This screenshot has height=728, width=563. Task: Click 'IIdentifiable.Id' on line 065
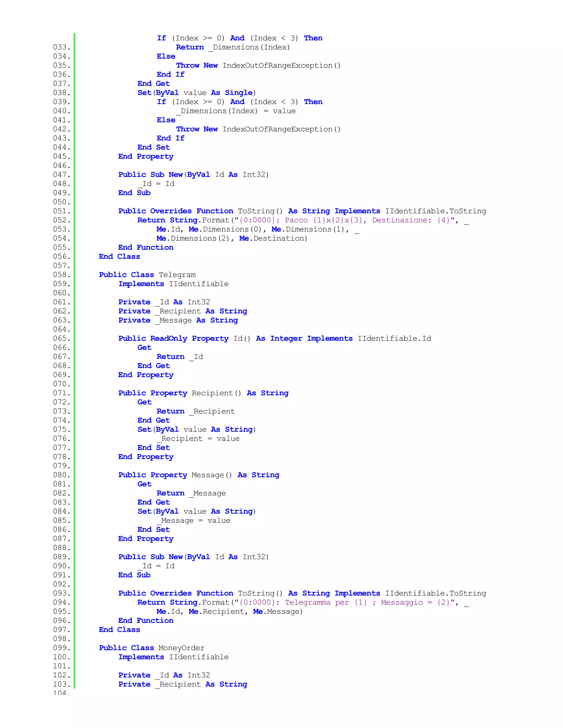(394, 339)
